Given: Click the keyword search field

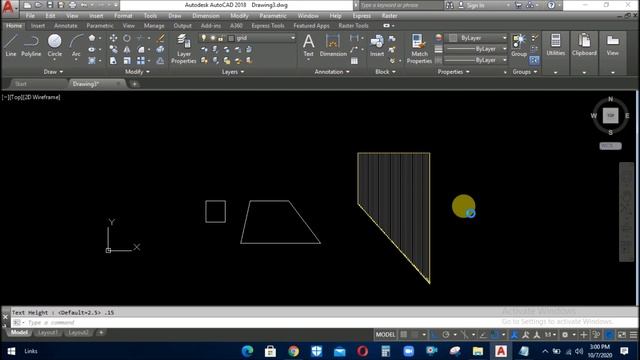Looking at the screenshot, I should coord(401,5).
